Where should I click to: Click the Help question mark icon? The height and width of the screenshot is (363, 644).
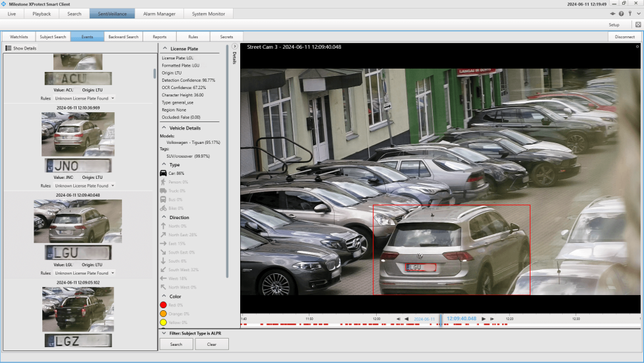621,14
